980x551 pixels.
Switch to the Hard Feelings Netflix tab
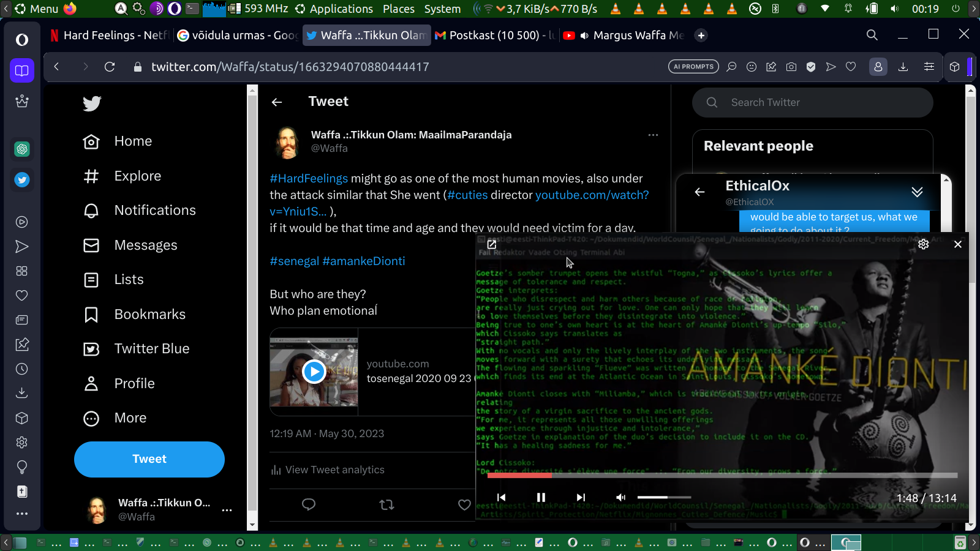tap(109, 35)
